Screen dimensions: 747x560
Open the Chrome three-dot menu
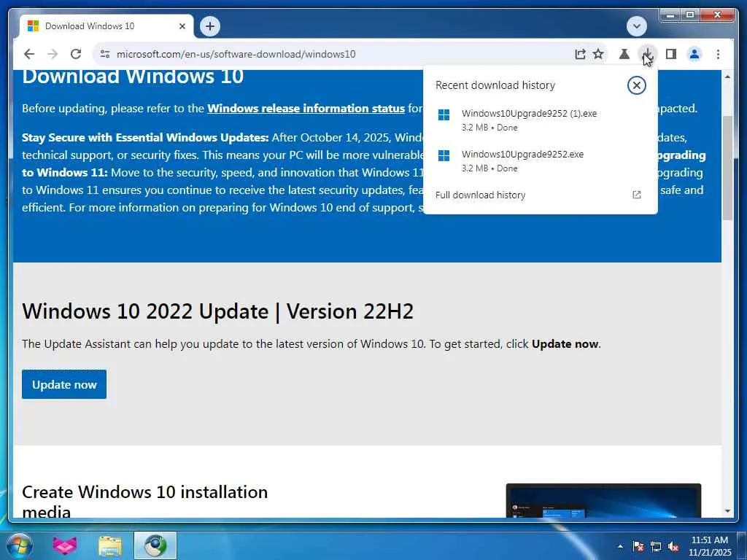[x=718, y=54]
